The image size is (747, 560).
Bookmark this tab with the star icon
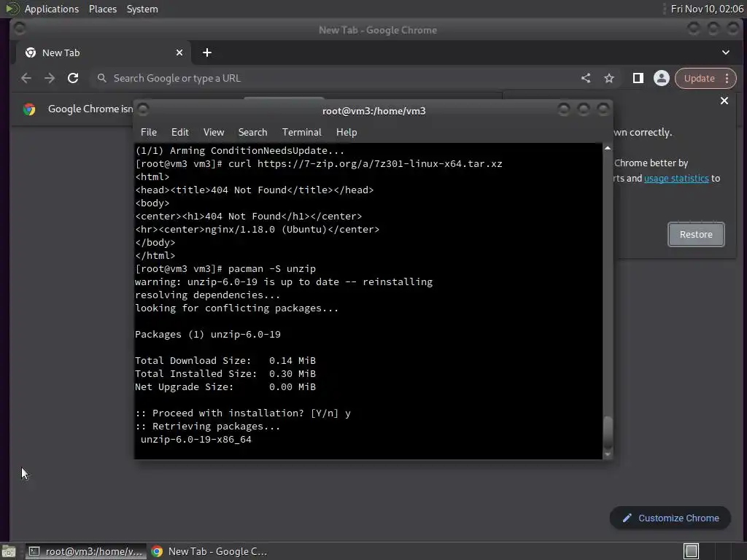pos(609,78)
